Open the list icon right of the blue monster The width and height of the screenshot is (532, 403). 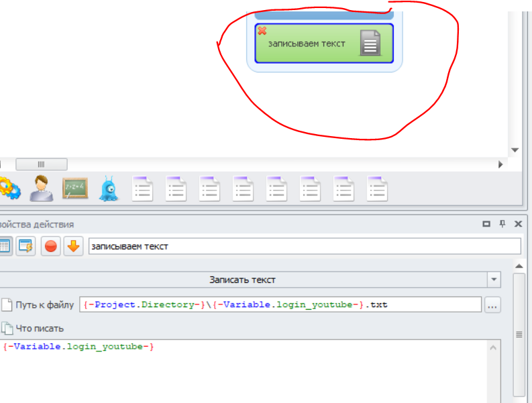point(142,188)
